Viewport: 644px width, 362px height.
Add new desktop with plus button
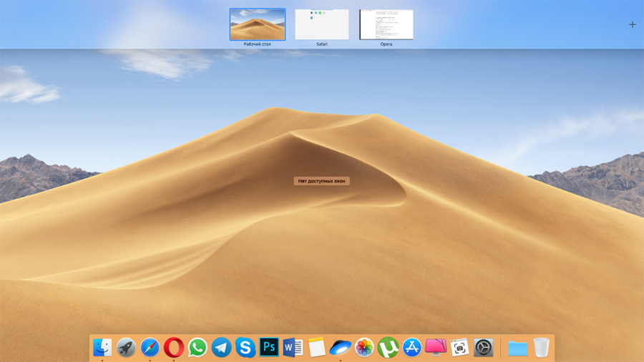(632, 24)
